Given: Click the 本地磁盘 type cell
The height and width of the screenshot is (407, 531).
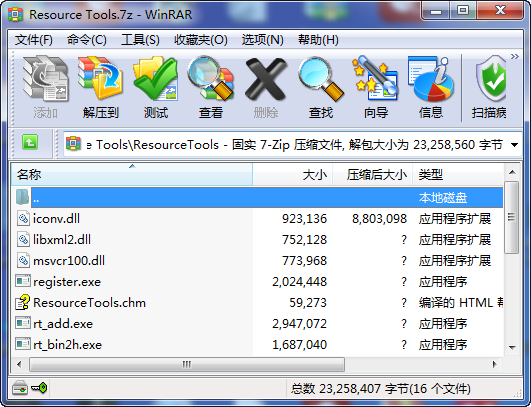Looking at the screenshot, I should 443,198.
